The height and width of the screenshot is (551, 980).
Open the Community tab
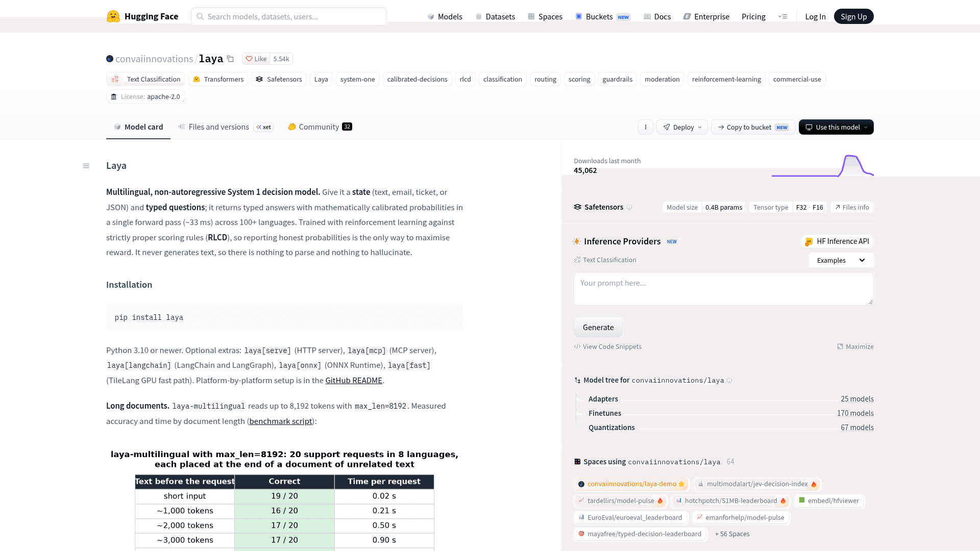pos(320,127)
